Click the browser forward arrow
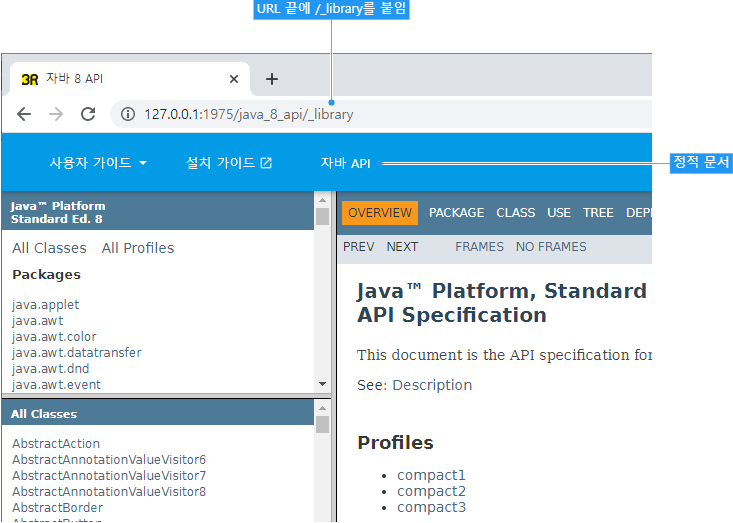This screenshot has width=733, height=523. pyautogui.click(x=56, y=114)
